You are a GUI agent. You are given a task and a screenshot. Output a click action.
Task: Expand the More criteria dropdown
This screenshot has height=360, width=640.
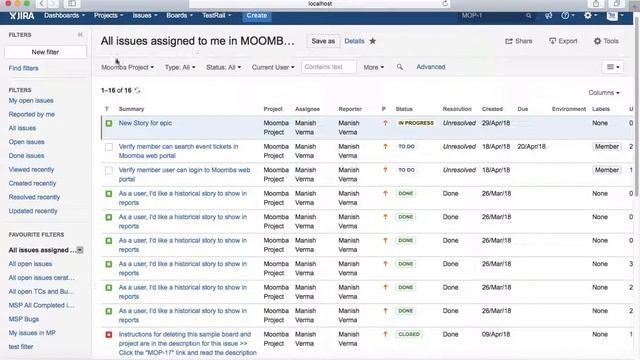click(373, 67)
